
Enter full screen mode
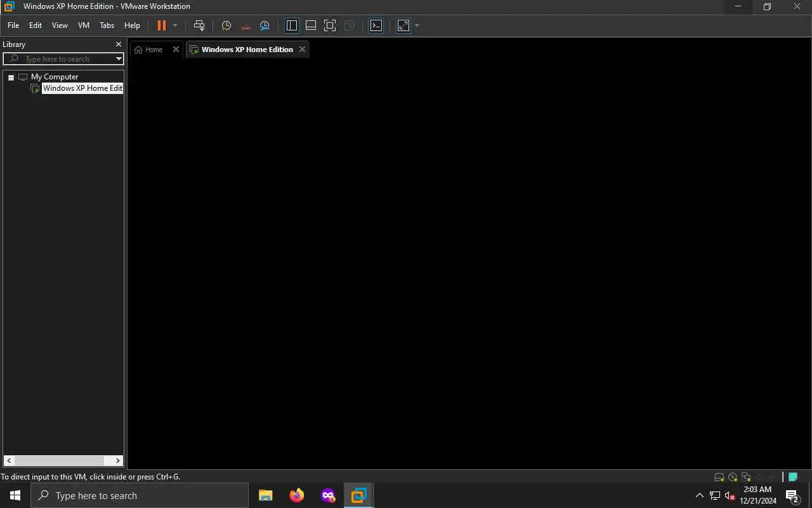point(330,25)
